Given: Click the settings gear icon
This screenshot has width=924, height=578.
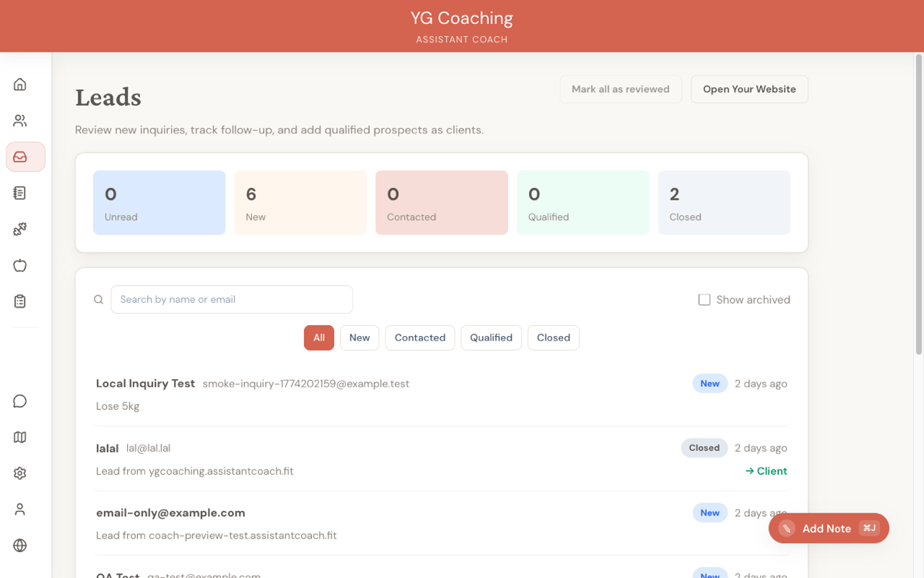Looking at the screenshot, I should [19, 472].
